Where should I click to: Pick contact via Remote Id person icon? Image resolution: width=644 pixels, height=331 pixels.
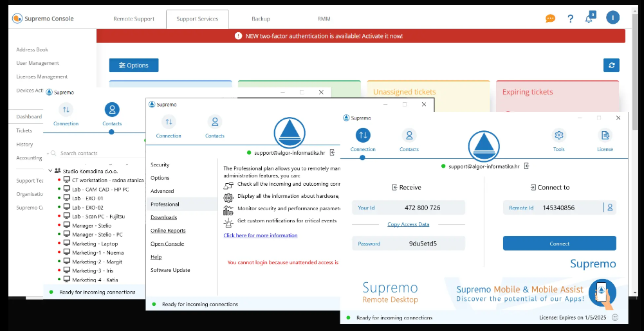[x=609, y=208]
